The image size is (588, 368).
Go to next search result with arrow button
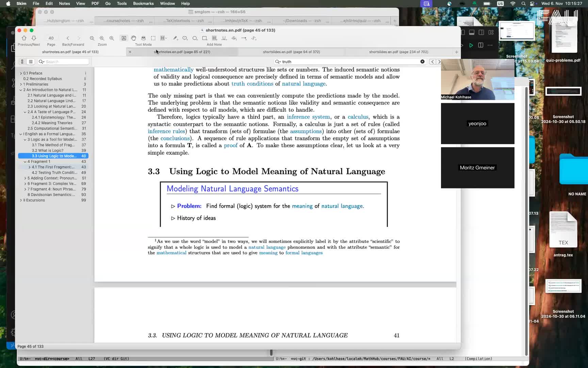439,62
